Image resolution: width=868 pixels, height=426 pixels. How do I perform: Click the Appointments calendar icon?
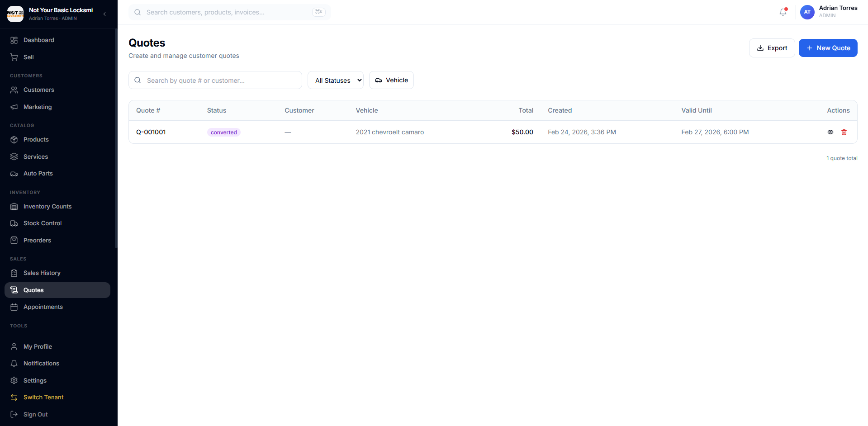click(x=14, y=307)
